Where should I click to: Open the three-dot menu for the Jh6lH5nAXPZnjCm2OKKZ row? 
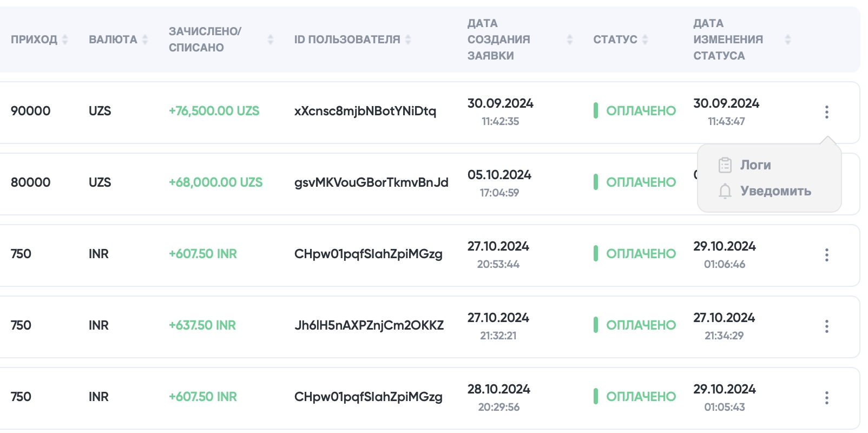pos(826,326)
